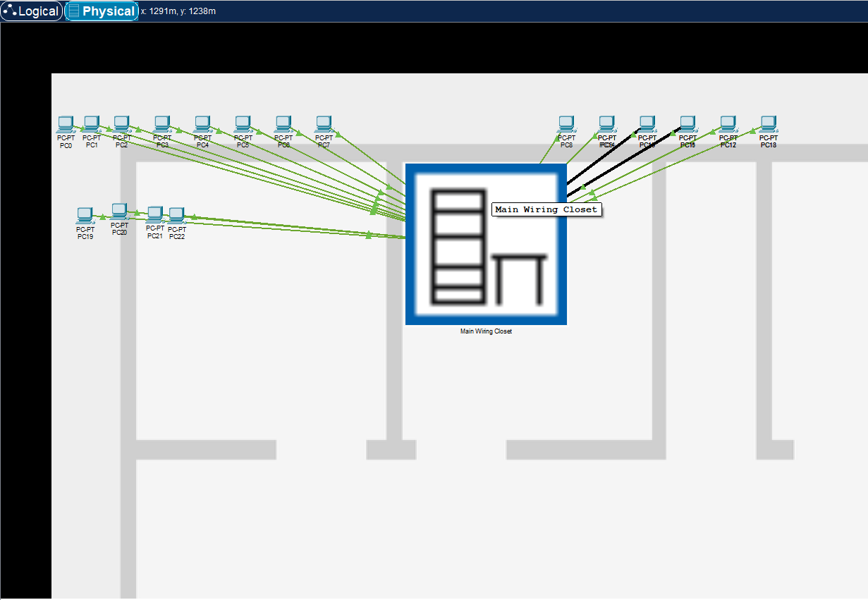This screenshot has height=600, width=868.
Task: Click the PC1 computer icon
Action: tap(92, 125)
